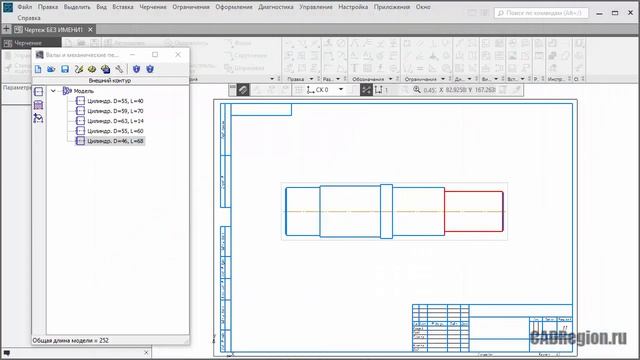Click status text Общая длина модели = 252
The width and height of the screenshot is (640, 360).
pos(71,340)
